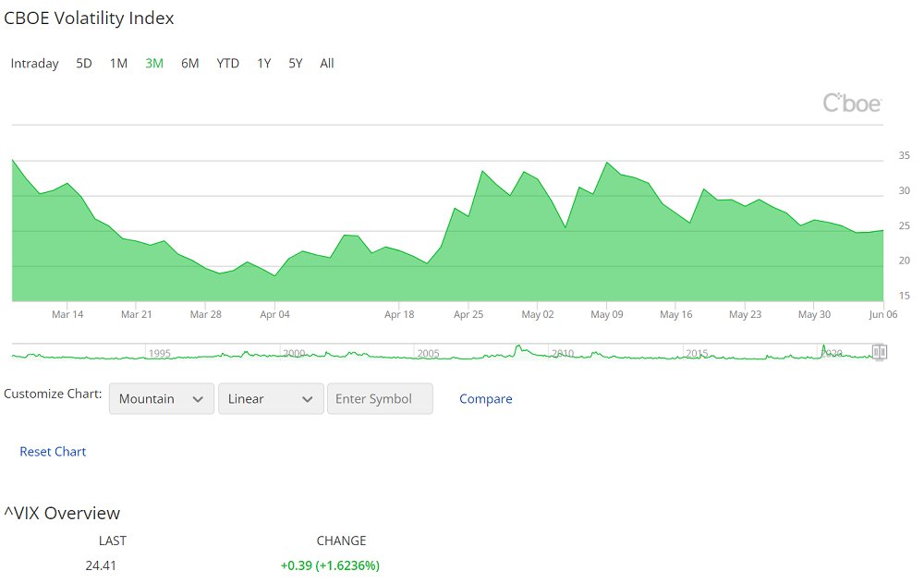924x583 pixels.
Task: Click the Compare link
Action: (x=486, y=399)
